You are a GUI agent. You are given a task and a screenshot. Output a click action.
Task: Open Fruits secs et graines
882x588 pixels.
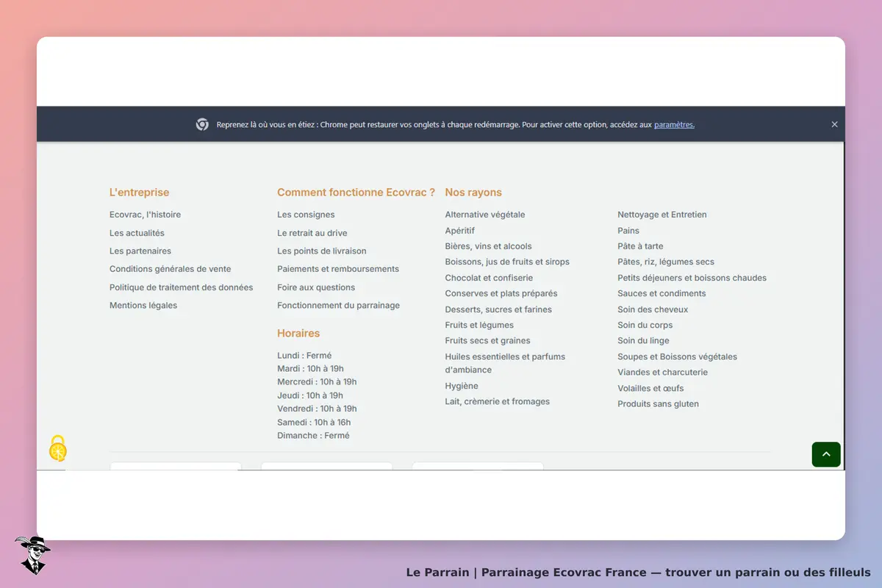(487, 340)
